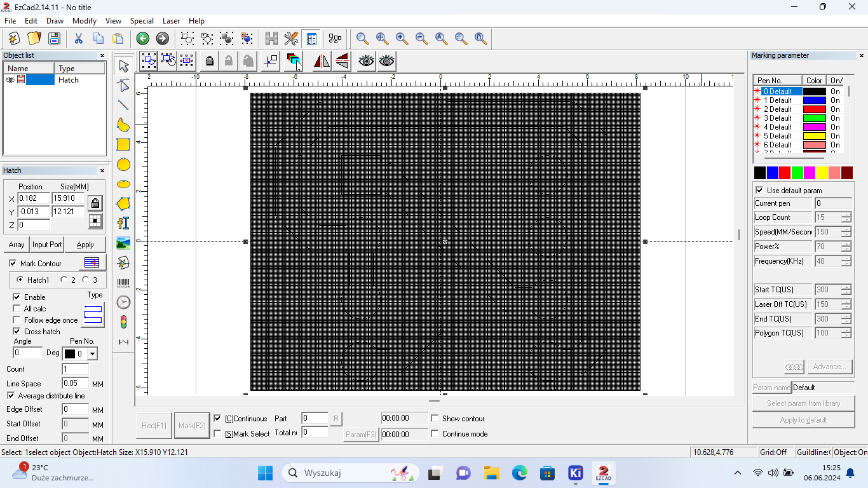Open the hatch Pen No. dropdown
This screenshot has width=868, height=488.
93,354
